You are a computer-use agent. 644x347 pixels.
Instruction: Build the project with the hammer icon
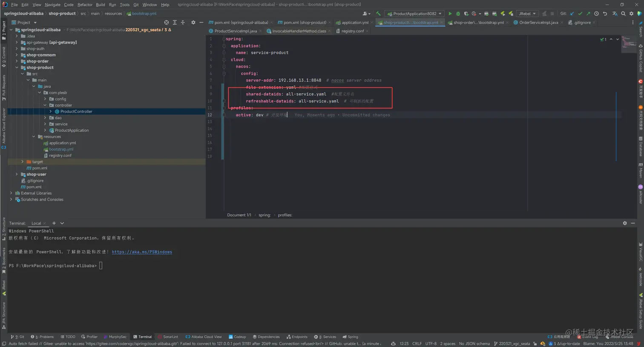click(x=378, y=14)
